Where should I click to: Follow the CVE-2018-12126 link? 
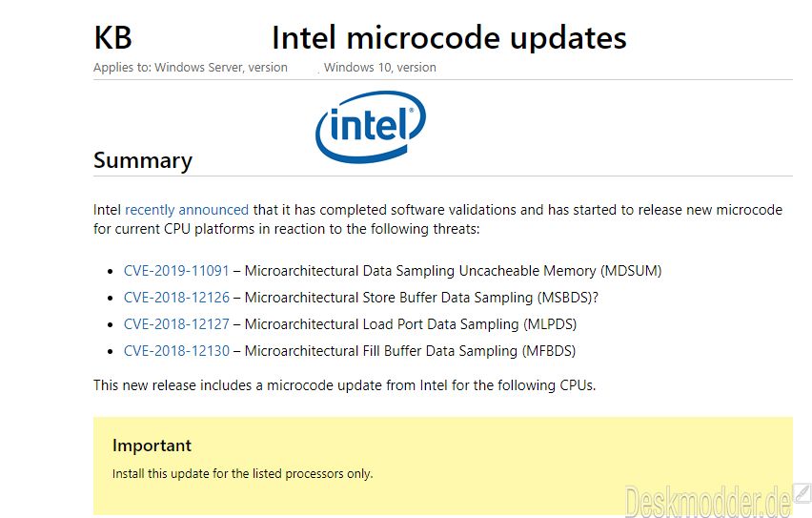point(176,298)
